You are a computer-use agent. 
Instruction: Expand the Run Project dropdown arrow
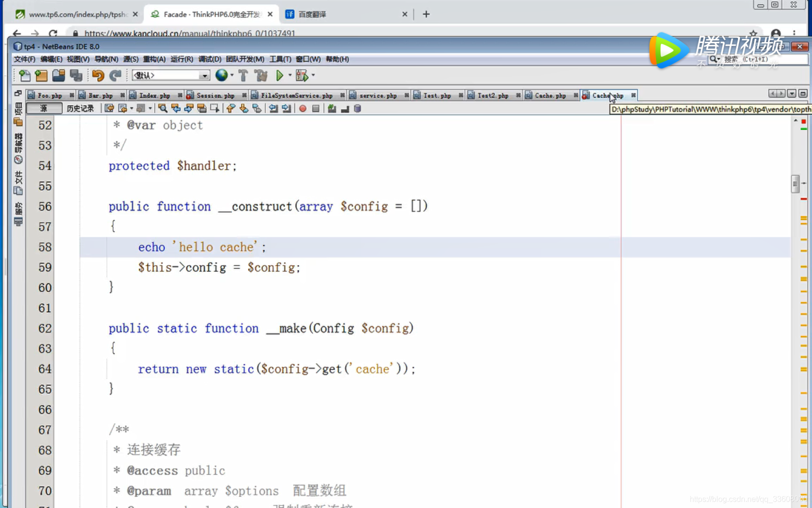pyautogui.click(x=290, y=75)
